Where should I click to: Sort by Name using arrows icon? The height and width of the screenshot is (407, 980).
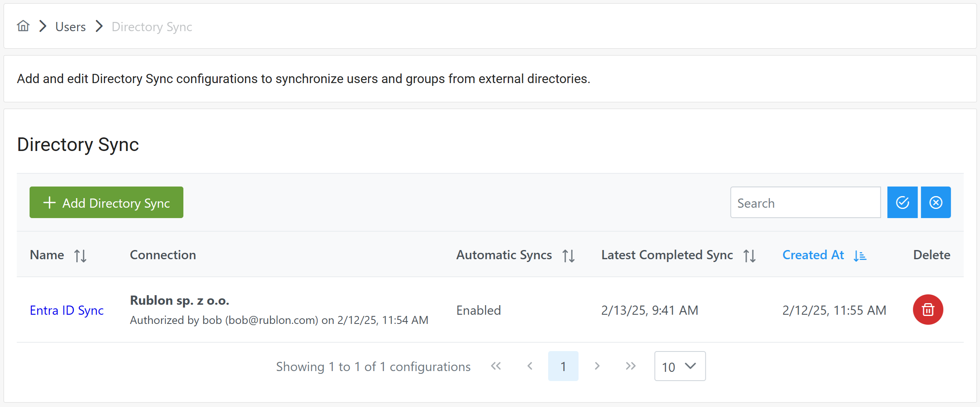pyautogui.click(x=80, y=256)
